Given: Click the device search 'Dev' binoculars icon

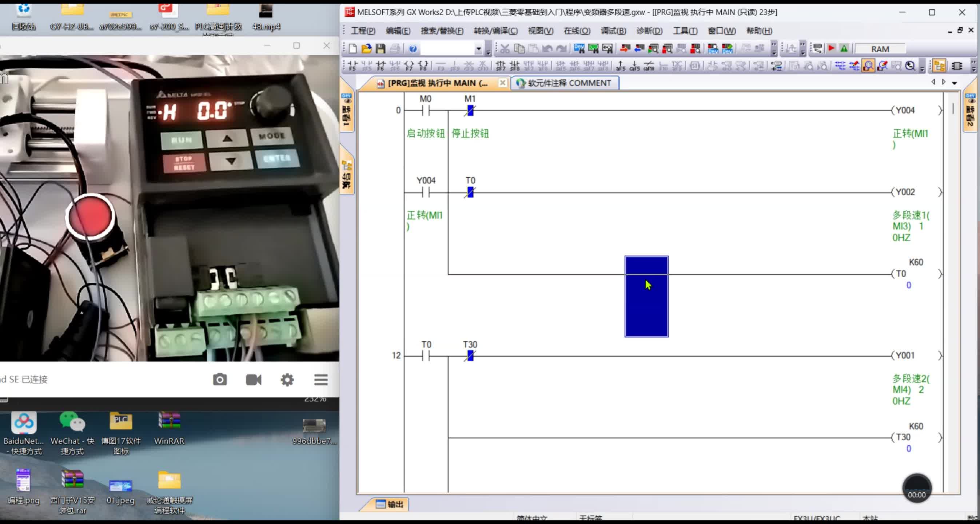Looking at the screenshot, I should (579, 48).
